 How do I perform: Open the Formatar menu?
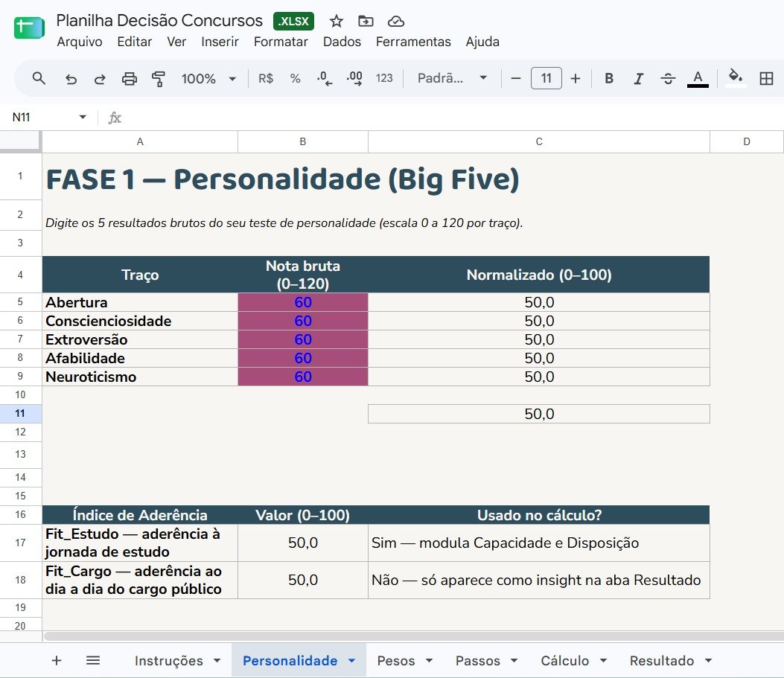pyautogui.click(x=281, y=42)
